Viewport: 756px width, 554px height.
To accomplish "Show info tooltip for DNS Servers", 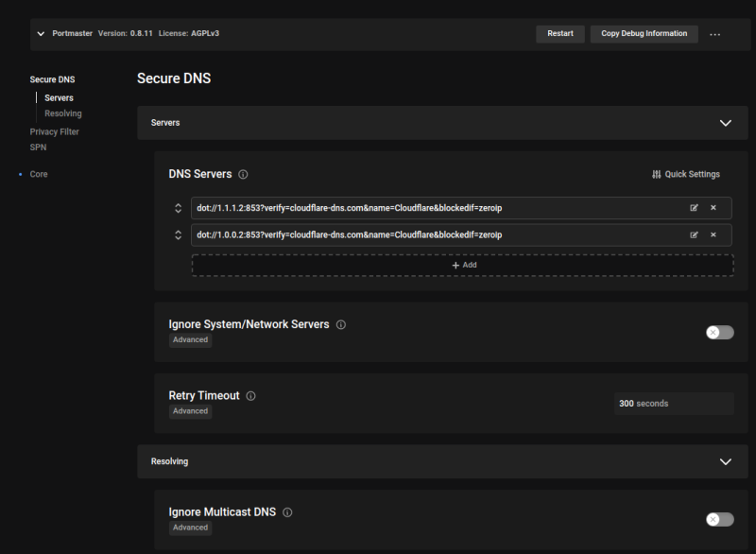I will [x=244, y=175].
